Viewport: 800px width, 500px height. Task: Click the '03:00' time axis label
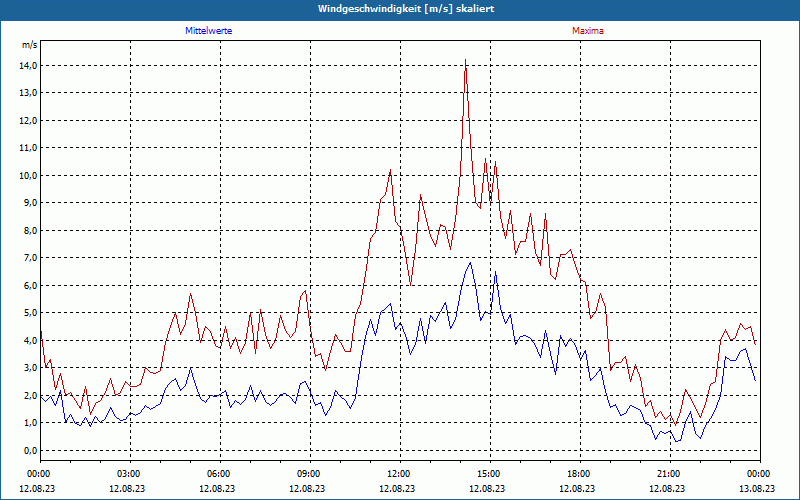click(131, 474)
